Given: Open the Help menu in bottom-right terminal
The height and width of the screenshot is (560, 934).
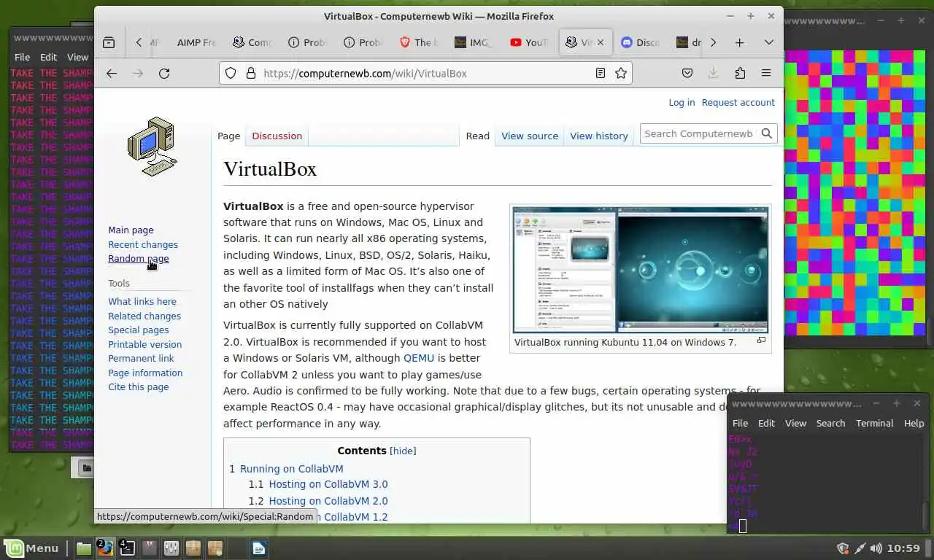Looking at the screenshot, I should [x=914, y=423].
